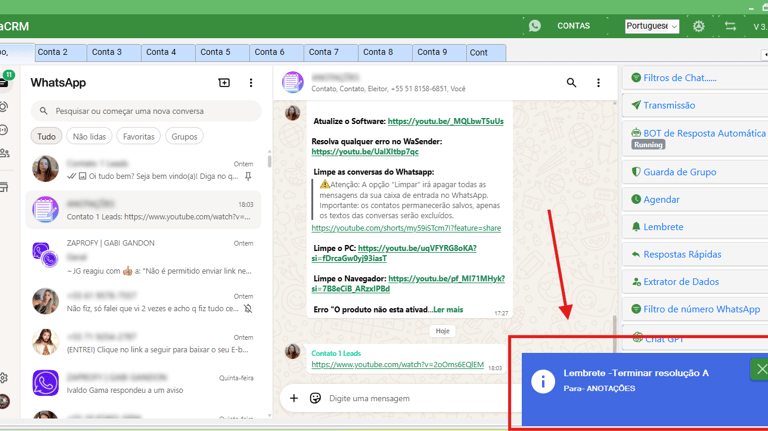Select the Não lidas filter chip
The height and width of the screenshot is (431, 768).
pos(89,137)
